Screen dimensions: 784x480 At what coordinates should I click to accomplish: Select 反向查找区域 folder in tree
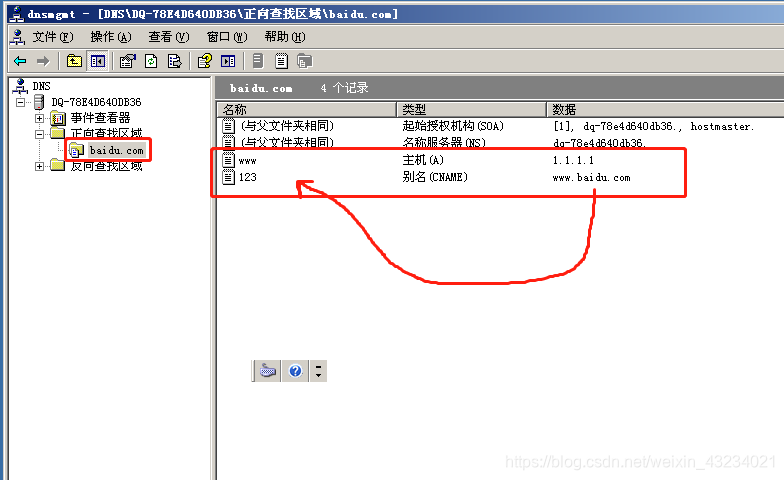pyautogui.click(x=106, y=166)
